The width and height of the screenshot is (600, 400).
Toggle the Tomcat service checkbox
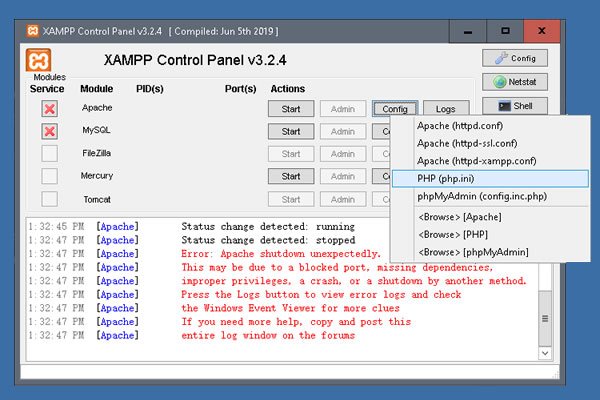(50, 199)
